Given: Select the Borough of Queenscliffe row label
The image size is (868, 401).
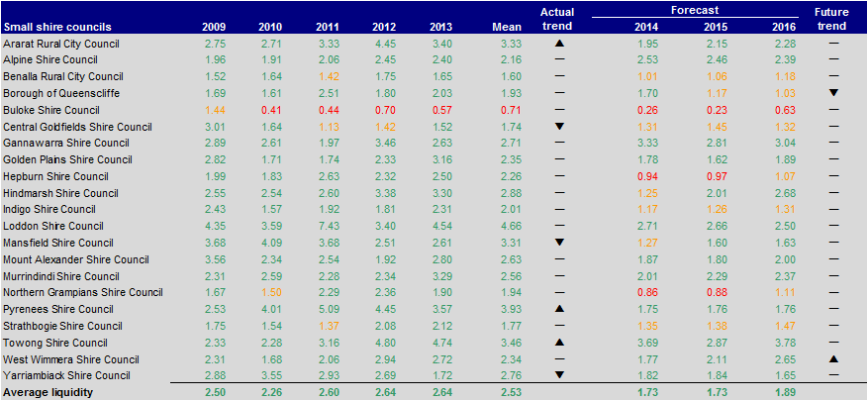Looking at the screenshot, I should coord(61,93).
